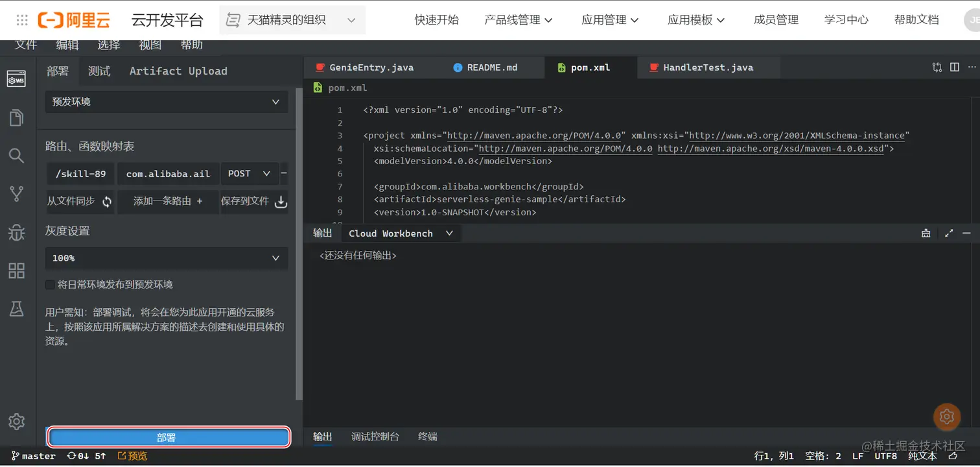Click the blue 部署 deploy button

(169, 438)
